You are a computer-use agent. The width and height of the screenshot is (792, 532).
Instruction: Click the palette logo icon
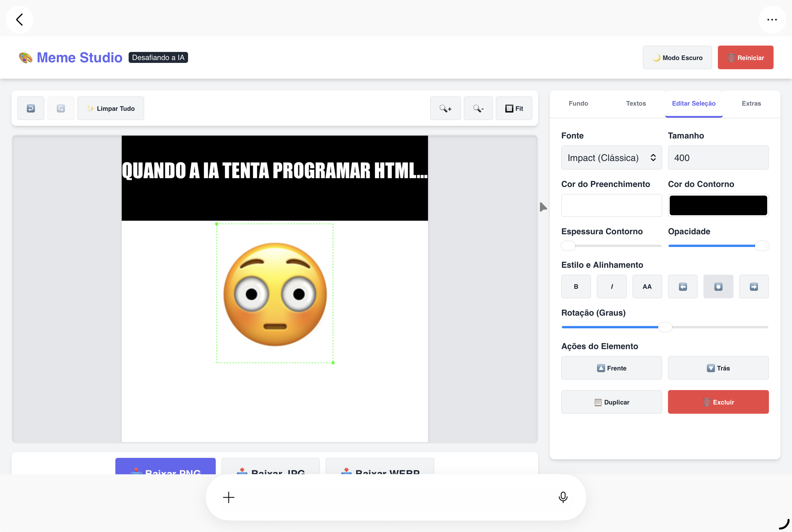click(x=26, y=57)
